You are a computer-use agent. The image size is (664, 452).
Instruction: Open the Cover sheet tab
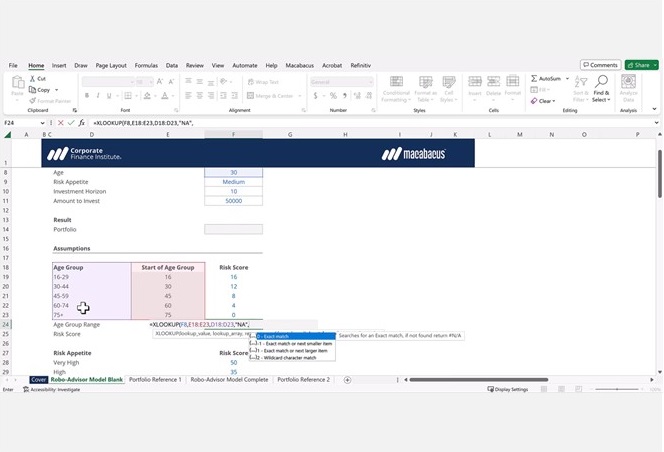tap(38, 380)
